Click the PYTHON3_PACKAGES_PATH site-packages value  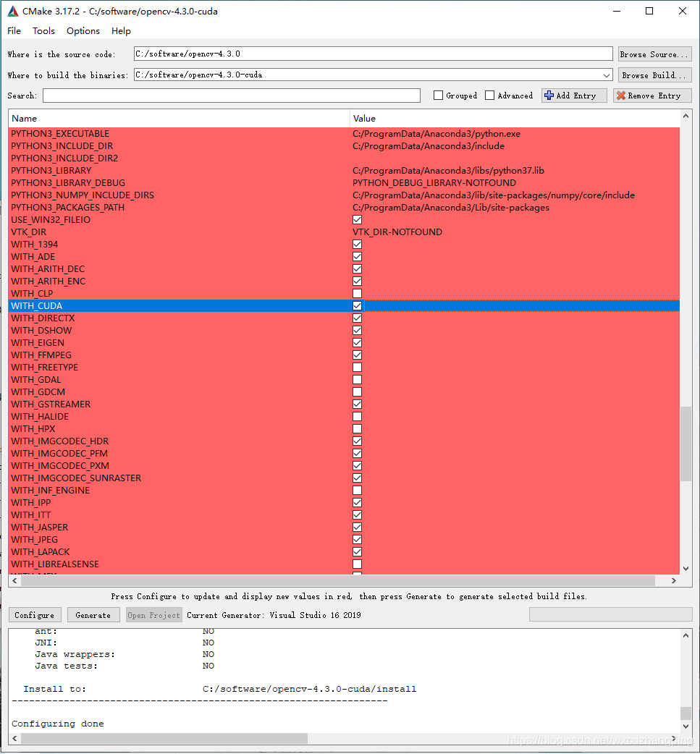pyautogui.click(x=451, y=207)
